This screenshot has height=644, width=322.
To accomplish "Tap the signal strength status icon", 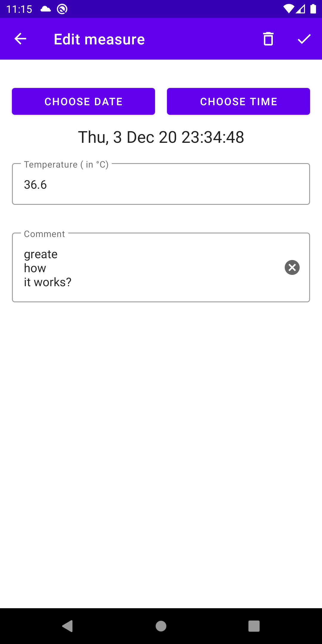I will pos(301,9).
